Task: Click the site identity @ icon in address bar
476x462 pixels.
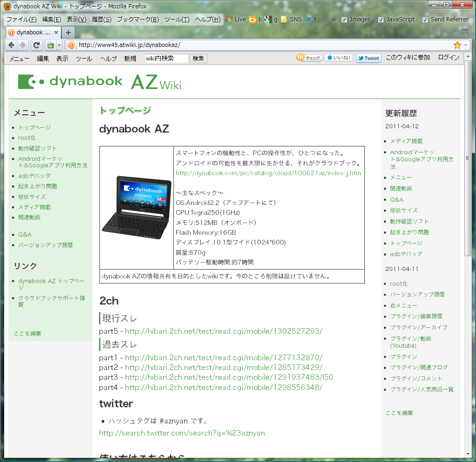Action: click(71, 45)
